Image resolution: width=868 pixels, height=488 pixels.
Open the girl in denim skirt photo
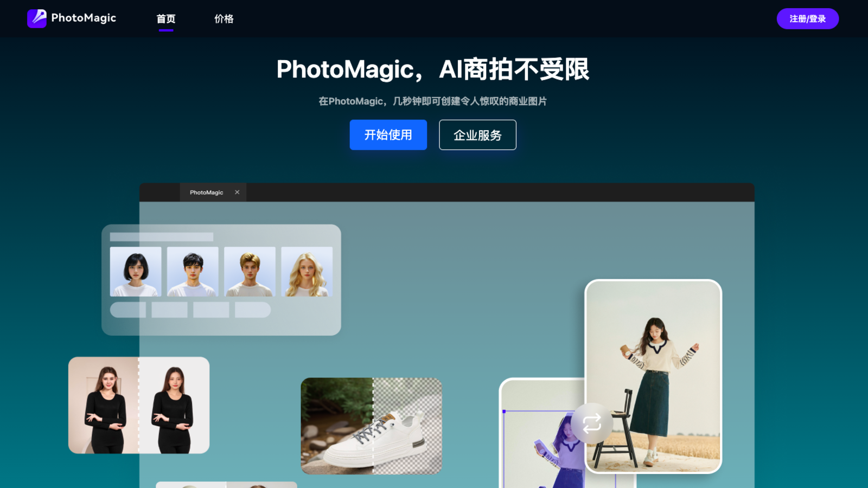653,376
